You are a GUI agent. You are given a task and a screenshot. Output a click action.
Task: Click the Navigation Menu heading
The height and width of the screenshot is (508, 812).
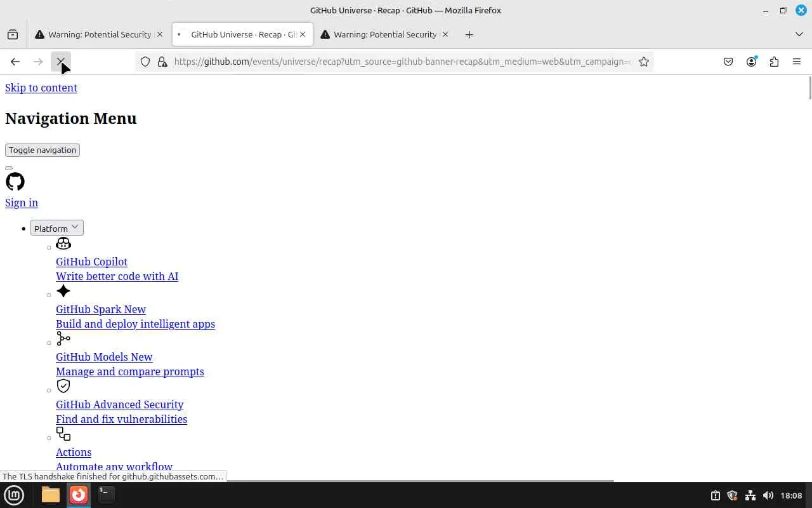[x=71, y=118]
